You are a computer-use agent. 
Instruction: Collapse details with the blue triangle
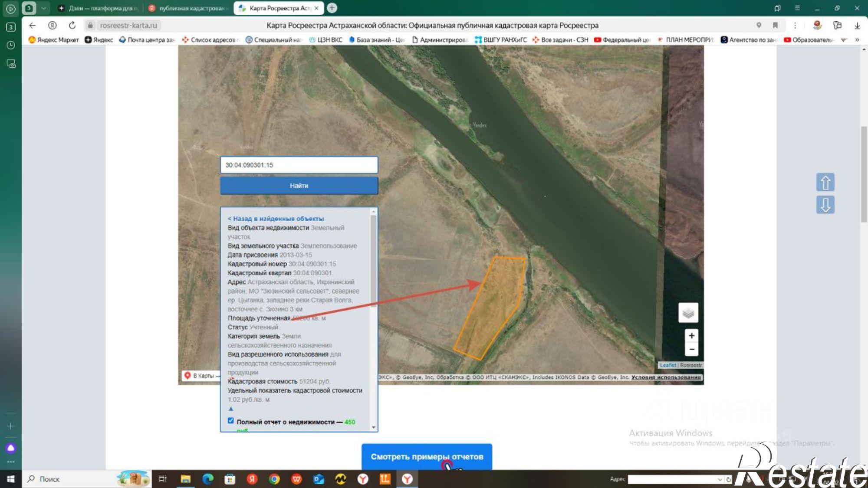click(x=231, y=409)
